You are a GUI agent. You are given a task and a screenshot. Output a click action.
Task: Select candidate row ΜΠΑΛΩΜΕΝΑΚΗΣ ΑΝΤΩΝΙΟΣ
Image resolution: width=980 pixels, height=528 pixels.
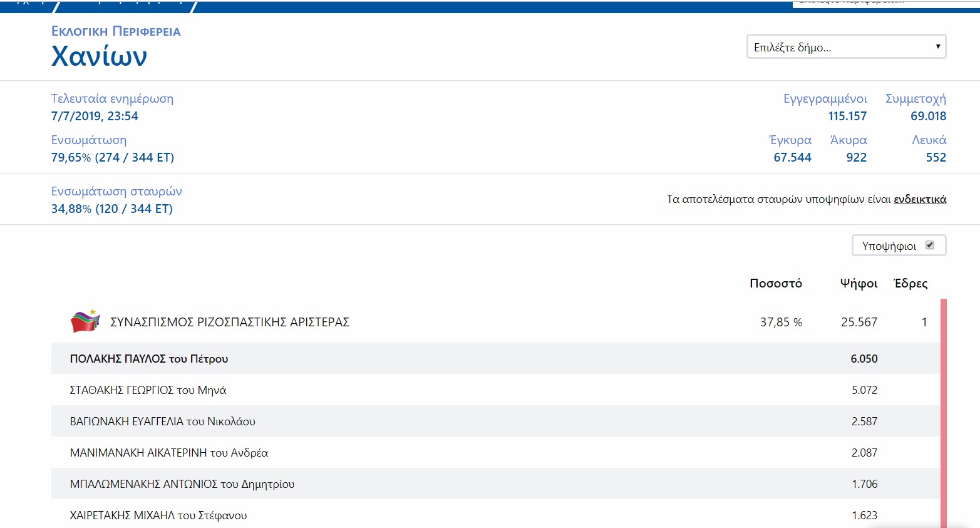coord(182,484)
